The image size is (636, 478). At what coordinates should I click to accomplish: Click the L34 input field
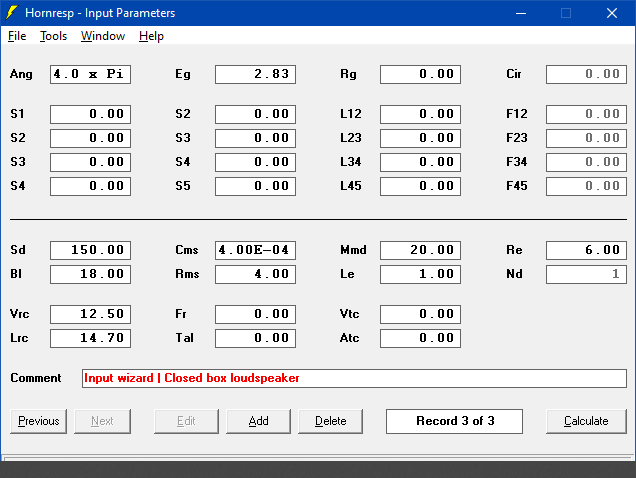click(420, 162)
